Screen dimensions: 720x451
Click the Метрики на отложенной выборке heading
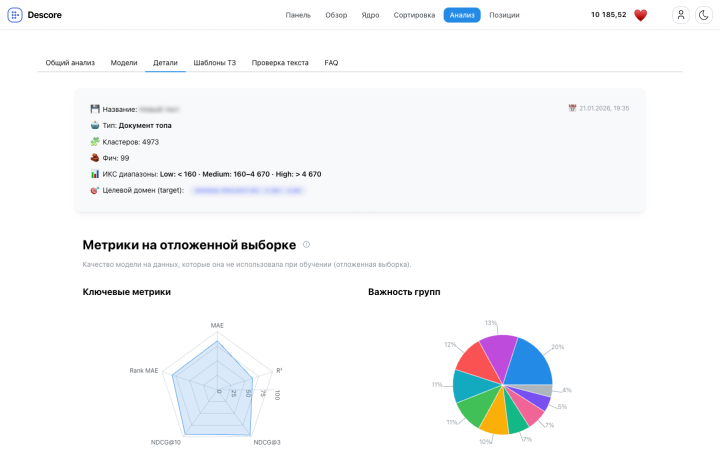(189, 245)
